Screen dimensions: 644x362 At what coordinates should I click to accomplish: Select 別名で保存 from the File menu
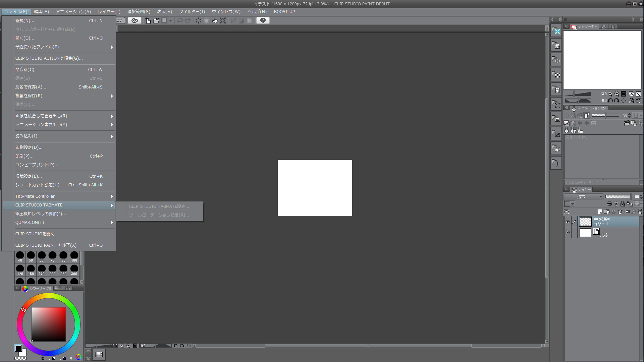click(31, 87)
